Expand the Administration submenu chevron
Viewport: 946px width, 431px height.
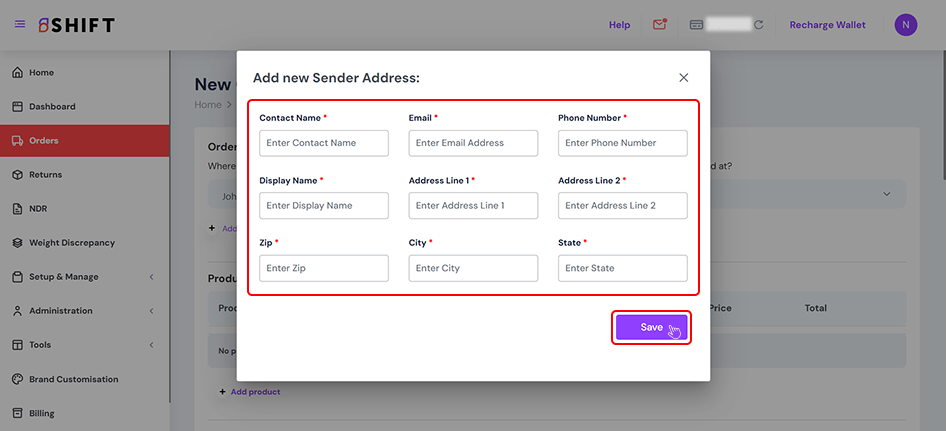[151, 311]
